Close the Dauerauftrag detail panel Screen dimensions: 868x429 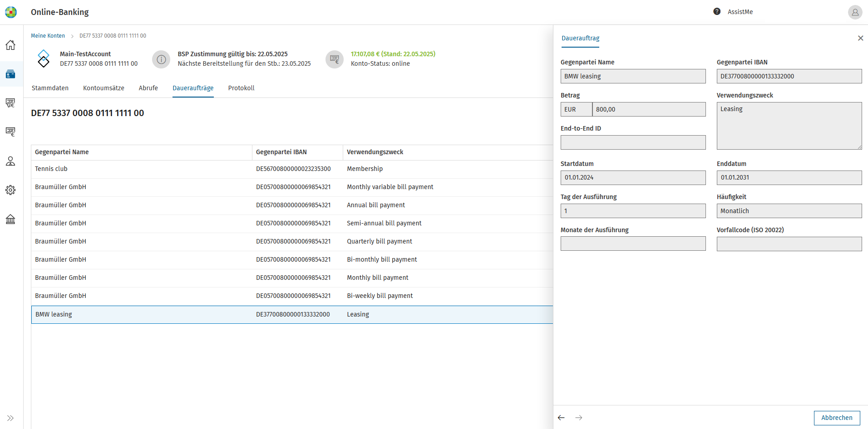(860, 38)
